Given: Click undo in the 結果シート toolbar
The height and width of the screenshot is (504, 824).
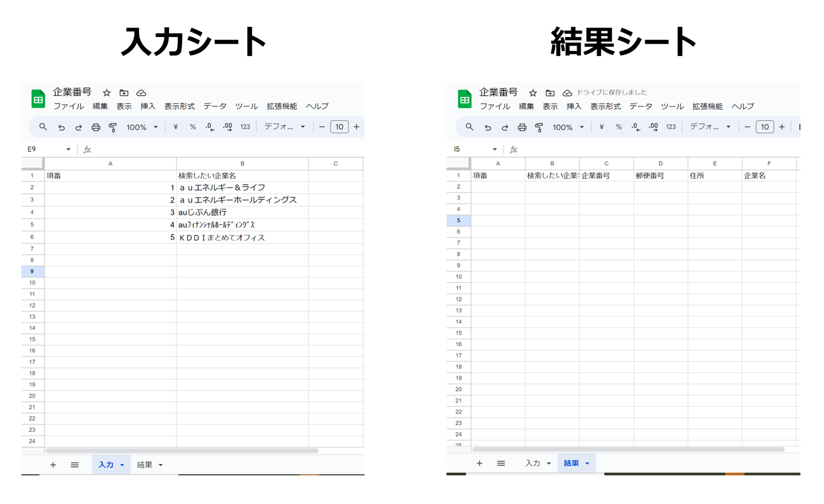Looking at the screenshot, I should click(x=488, y=127).
